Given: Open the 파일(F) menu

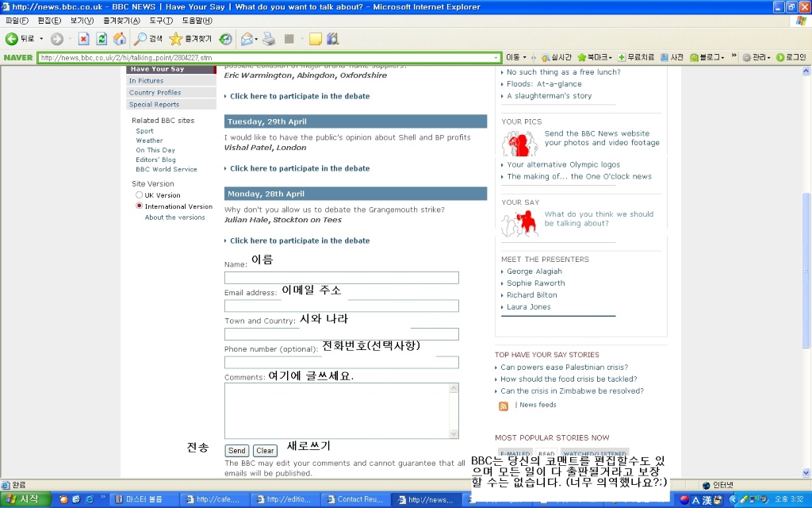Looking at the screenshot, I should point(17,21).
